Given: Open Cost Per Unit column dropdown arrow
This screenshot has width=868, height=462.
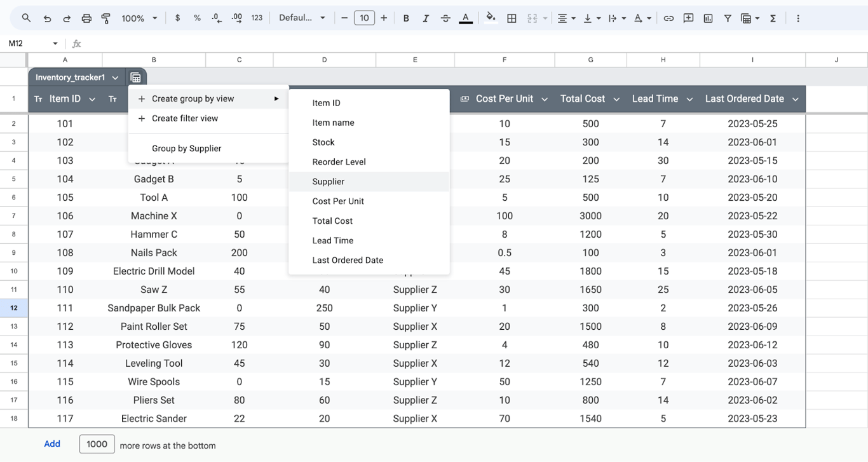Looking at the screenshot, I should pyautogui.click(x=544, y=99).
